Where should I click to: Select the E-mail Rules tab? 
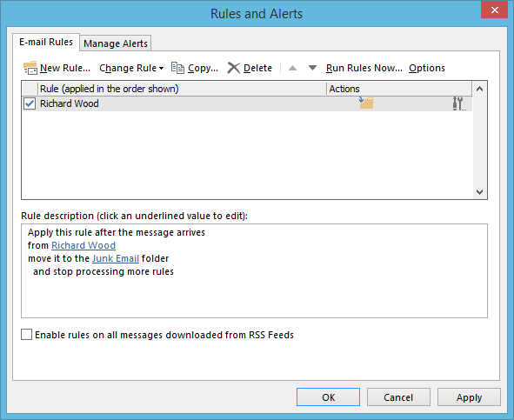[x=46, y=42]
